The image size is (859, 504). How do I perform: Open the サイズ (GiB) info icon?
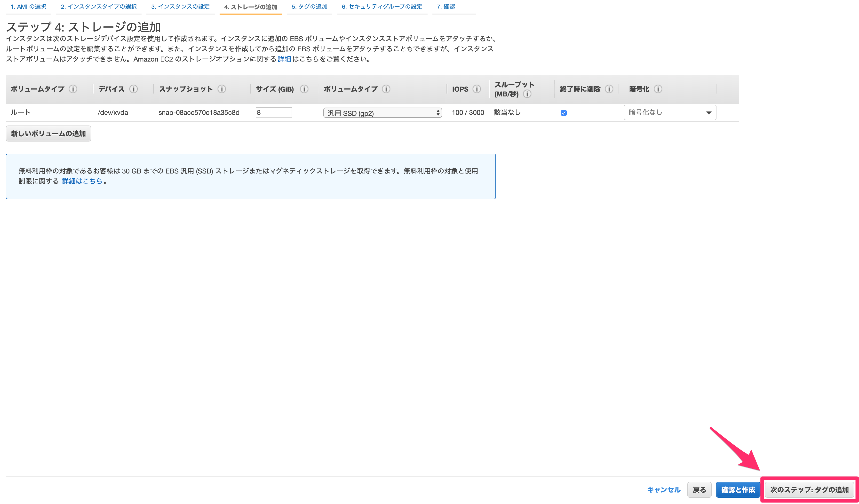pyautogui.click(x=304, y=89)
